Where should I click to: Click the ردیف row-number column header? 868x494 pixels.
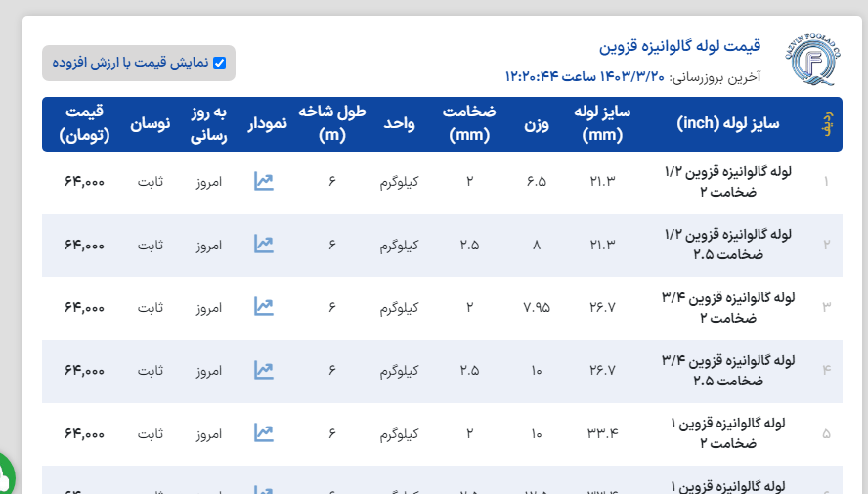coord(827,124)
